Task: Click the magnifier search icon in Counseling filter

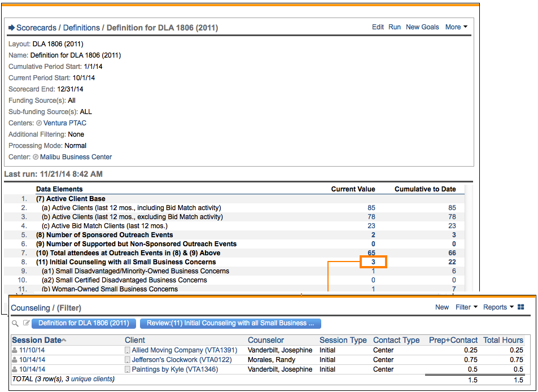Action: click(x=15, y=324)
